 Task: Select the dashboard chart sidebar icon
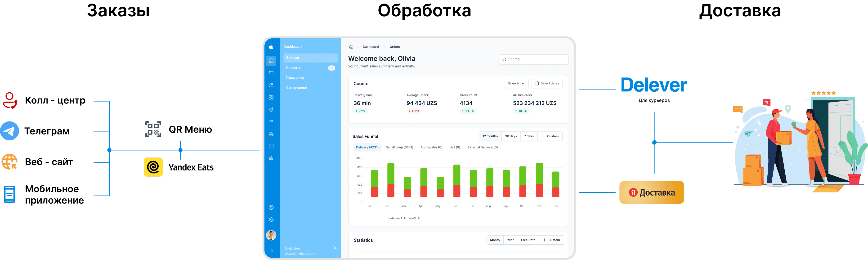click(271, 61)
